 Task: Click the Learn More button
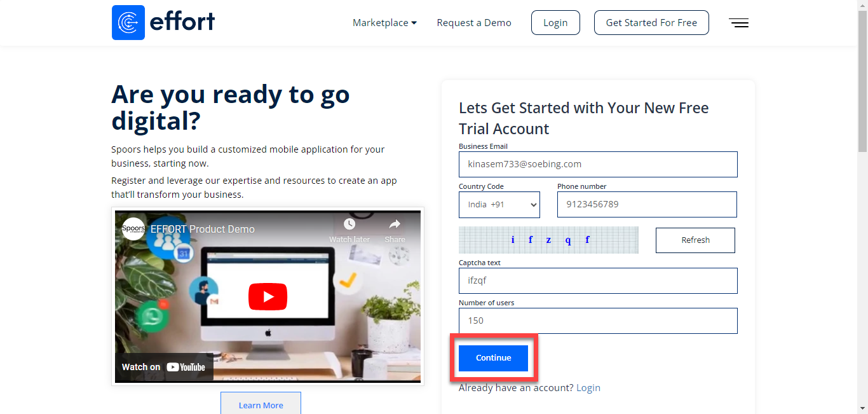[x=261, y=404]
